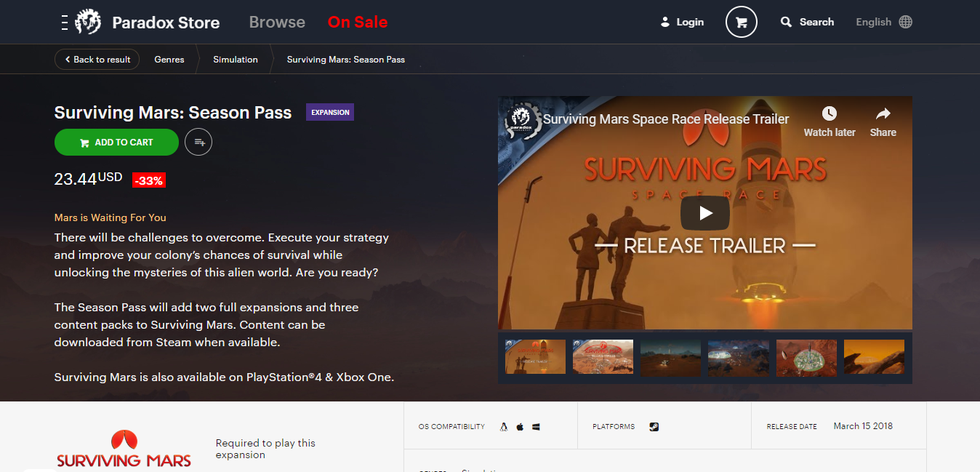Click the add to wishlist icon
The height and width of the screenshot is (472, 980).
(x=198, y=143)
